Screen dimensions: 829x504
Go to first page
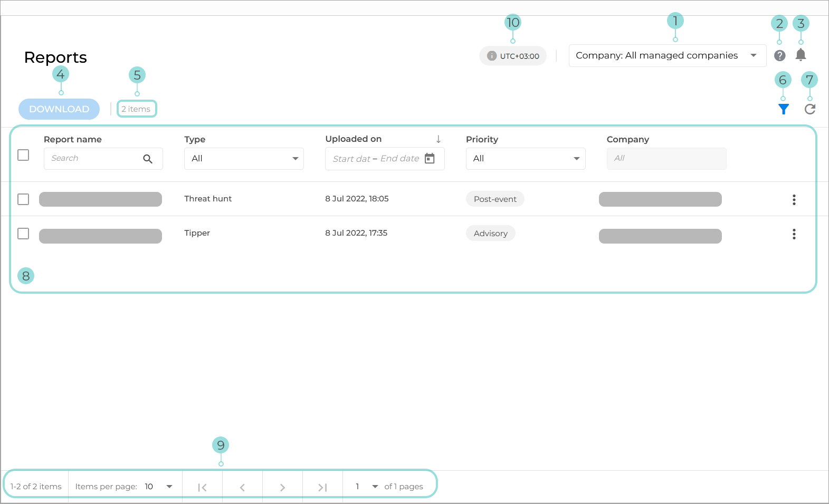point(202,487)
